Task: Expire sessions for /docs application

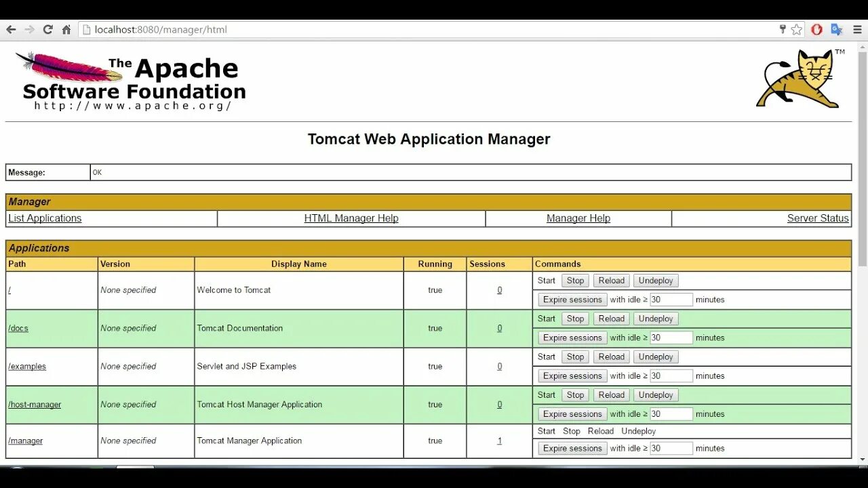Action: 572,338
